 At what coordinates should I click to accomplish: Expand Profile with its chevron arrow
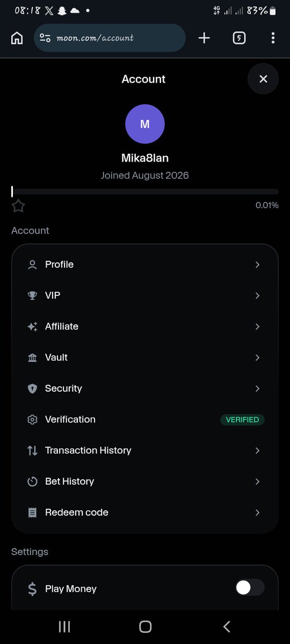pos(258,265)
